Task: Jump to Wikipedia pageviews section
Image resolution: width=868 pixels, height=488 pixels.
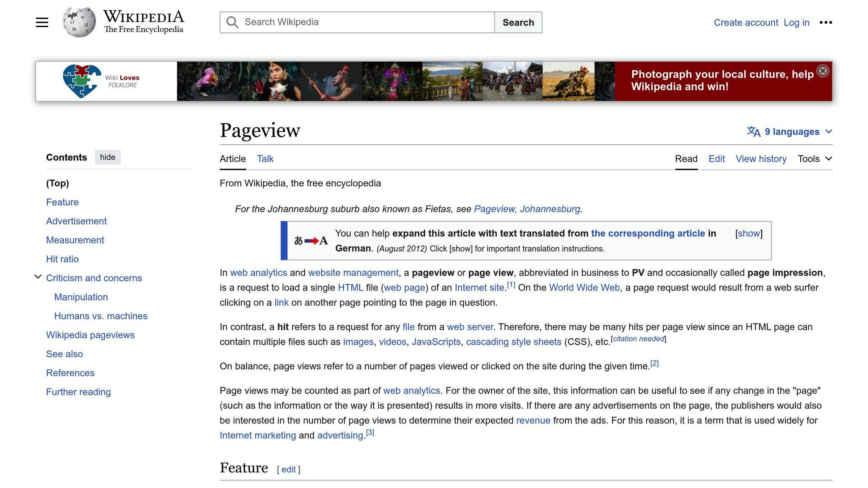Action: click(x=90, y=335)
